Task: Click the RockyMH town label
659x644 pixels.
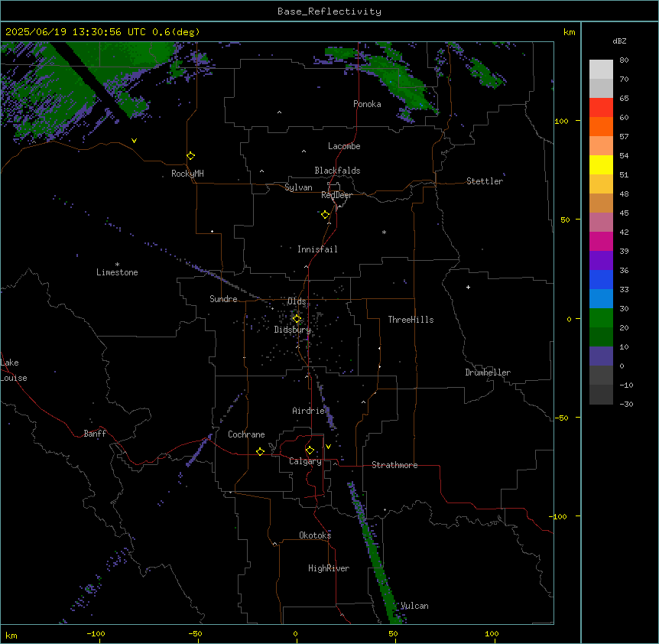Action: [187, 174]
